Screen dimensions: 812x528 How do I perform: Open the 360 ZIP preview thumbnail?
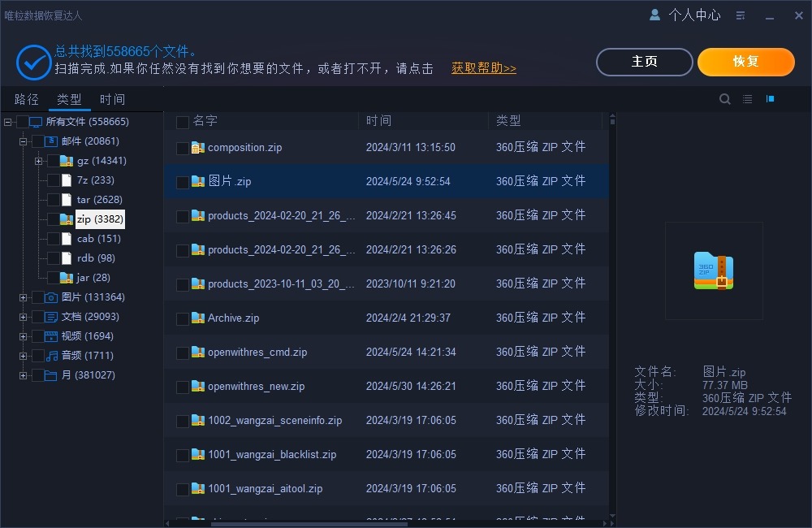point(713,270)
